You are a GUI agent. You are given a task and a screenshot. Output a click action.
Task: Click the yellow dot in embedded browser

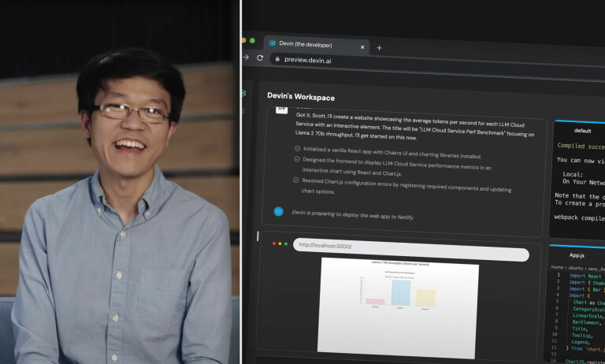280,243
